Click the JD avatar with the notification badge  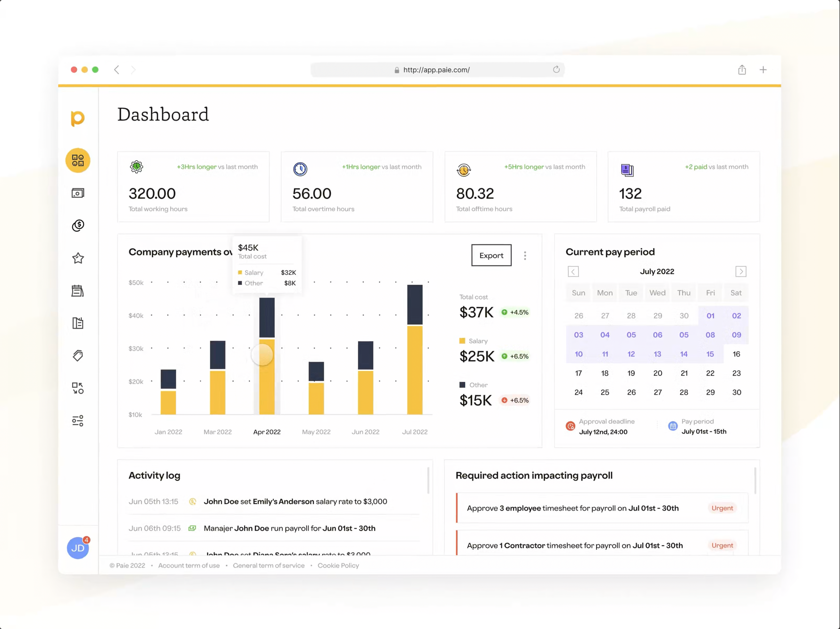tap(78, 548)
